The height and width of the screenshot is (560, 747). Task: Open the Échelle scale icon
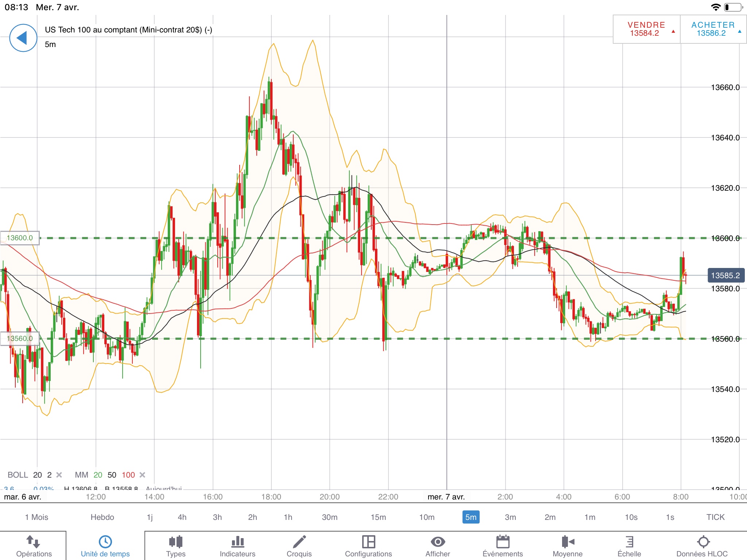(x=629, y=542)
